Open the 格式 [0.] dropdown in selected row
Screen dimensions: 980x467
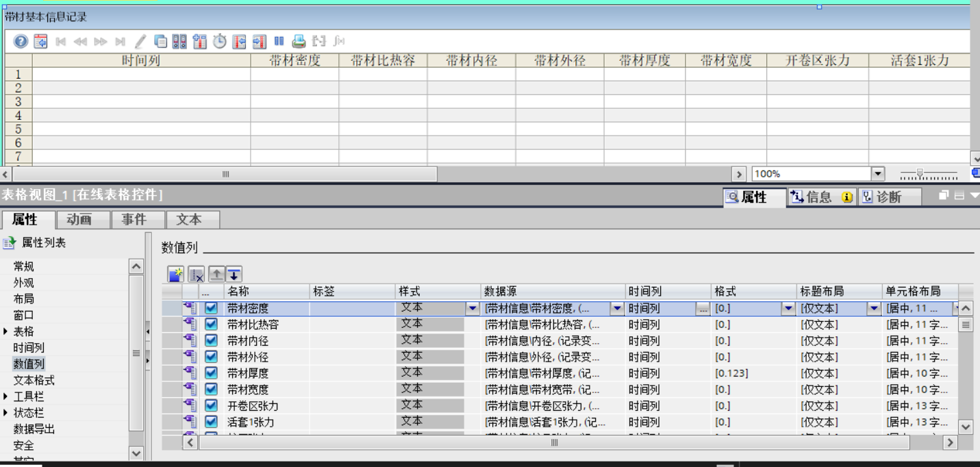pyautogui.click(x=789, y=309)
